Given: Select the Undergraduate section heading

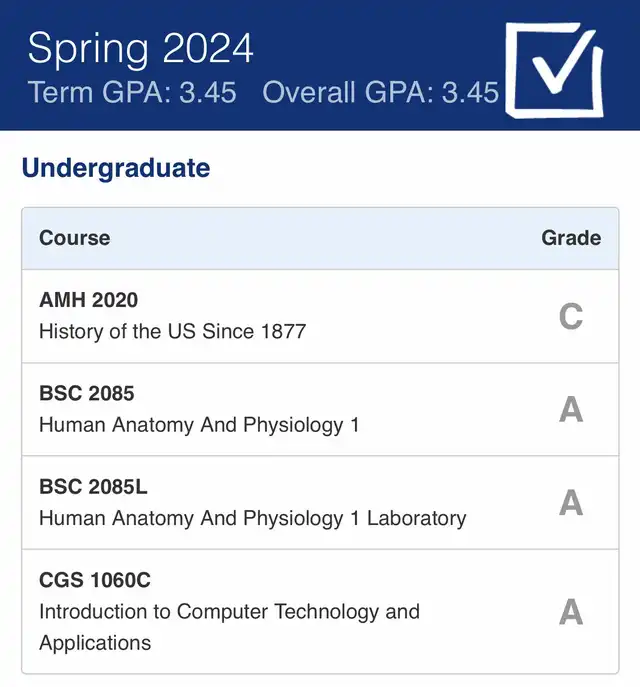Looking at the screenshot, I should [x=116, y=168].
